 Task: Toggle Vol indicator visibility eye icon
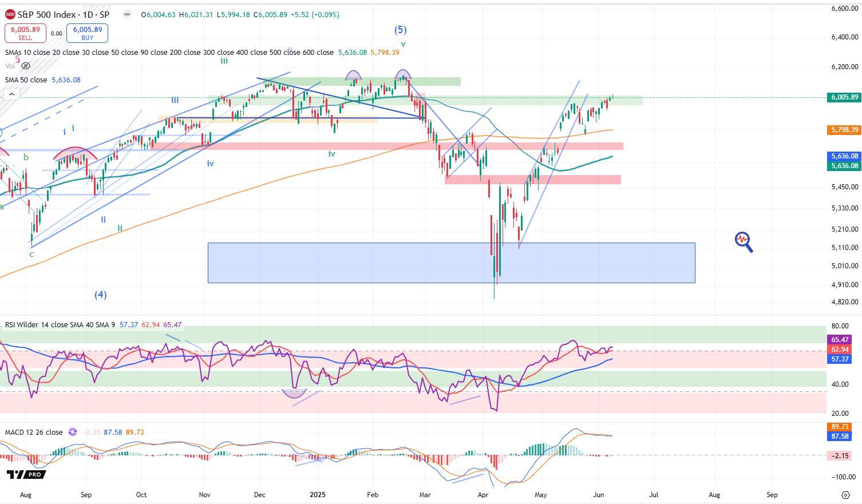pos(25,66)
